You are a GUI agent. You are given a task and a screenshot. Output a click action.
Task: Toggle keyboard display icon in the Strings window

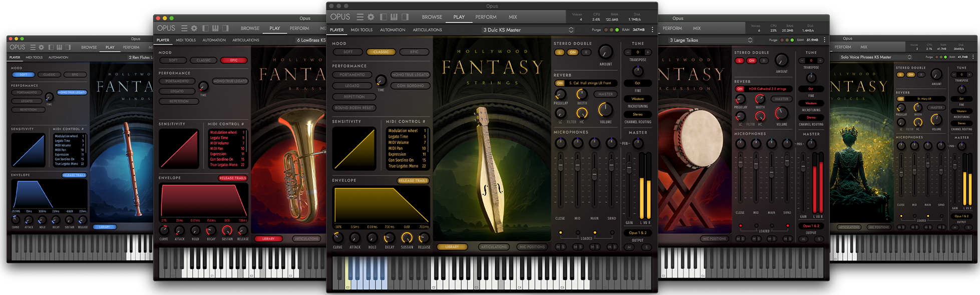pos(395,17)
